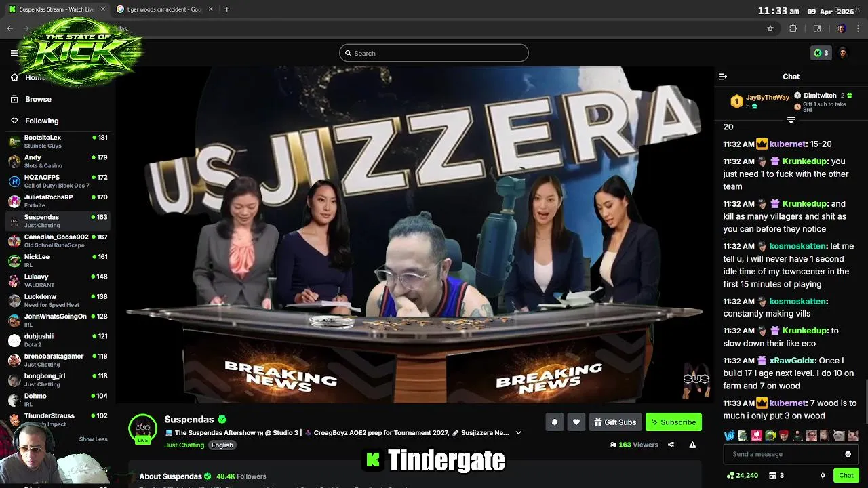This screenshot has height=488, width=868.
Task: Open ThunderStrauss channel in the sidebar
Action: (58, 419)
